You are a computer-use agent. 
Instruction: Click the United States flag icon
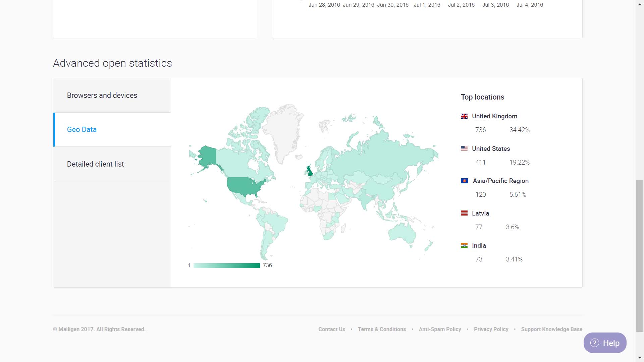(x=464, y=148)
